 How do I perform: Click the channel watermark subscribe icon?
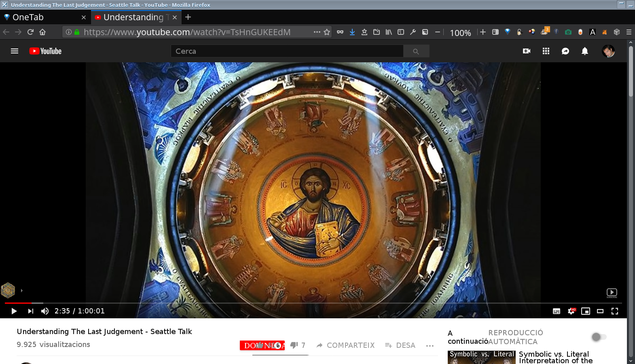(612, 293)
